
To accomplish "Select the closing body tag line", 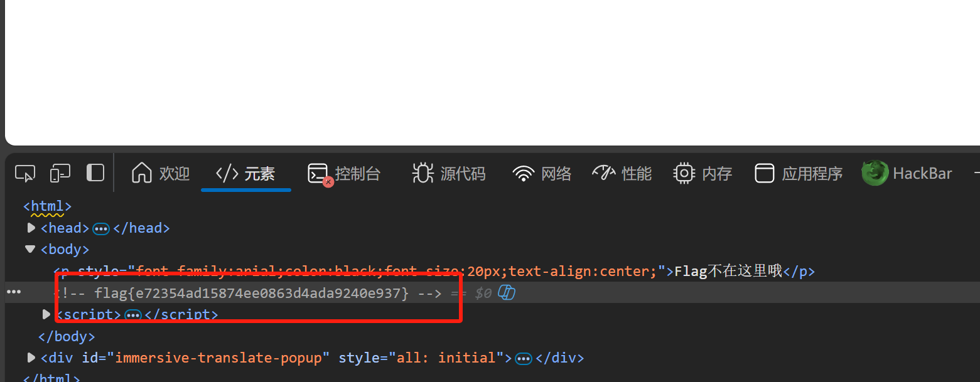I will [x=67, y=336].
